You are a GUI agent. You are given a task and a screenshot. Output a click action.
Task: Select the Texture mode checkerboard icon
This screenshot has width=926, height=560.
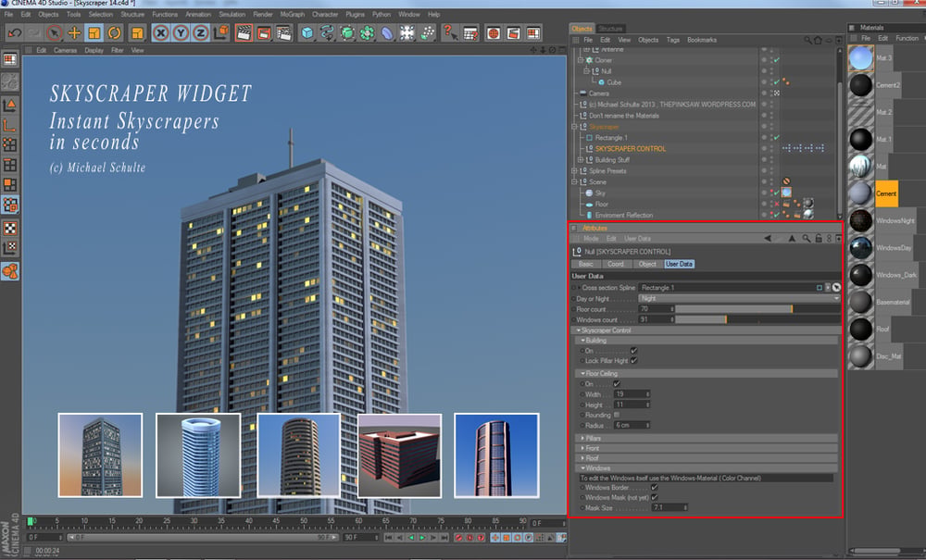tap(10, 228)
